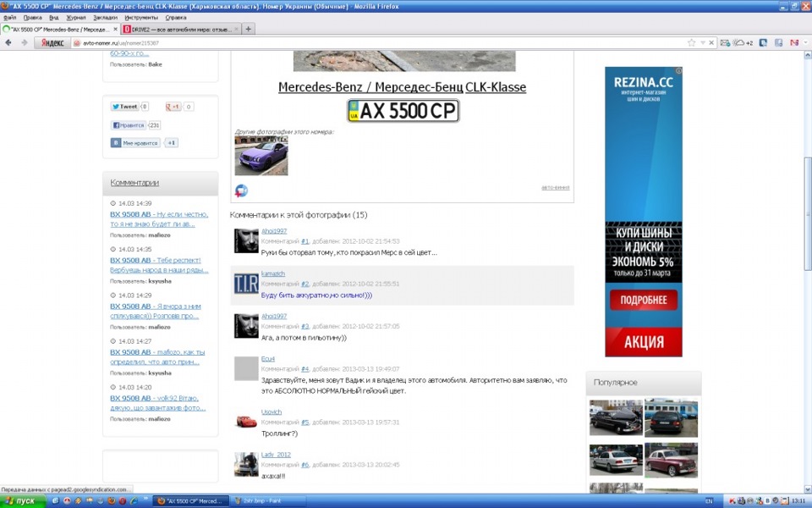Stop page loading with the X icon
This screenshot has width=812, height=508.
pyautogui.click(x=711, y=42)
